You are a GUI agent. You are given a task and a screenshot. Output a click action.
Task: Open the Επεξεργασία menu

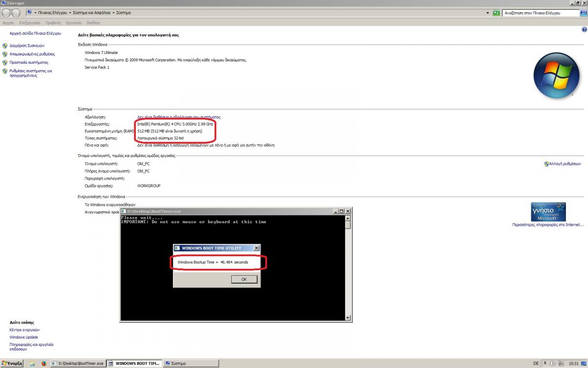(x=29, y=23)
